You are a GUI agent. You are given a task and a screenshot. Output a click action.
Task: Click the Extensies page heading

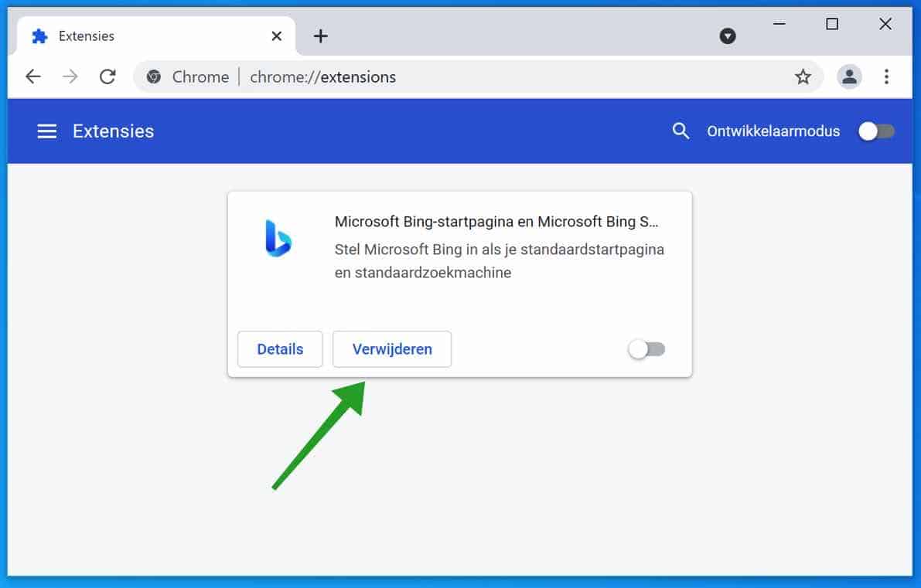point(114,131)
